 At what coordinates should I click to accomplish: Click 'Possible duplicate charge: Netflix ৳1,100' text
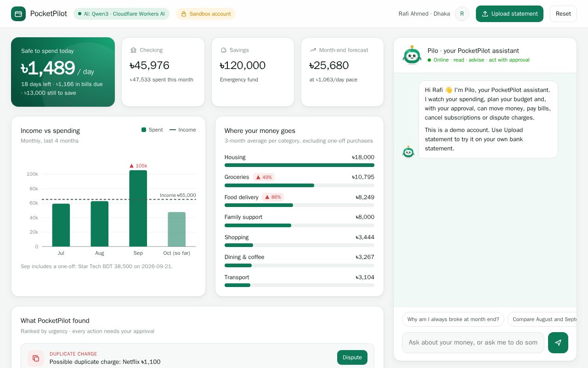coord(105,362)
